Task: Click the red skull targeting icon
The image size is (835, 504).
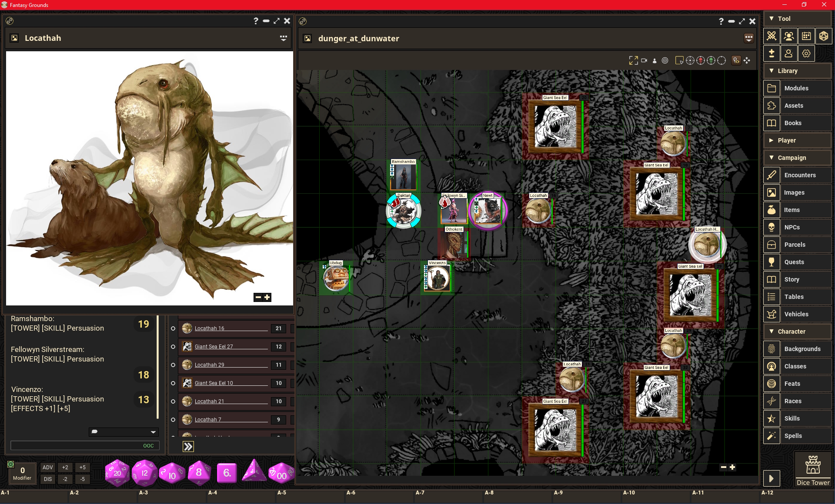Action: (701, 60)
